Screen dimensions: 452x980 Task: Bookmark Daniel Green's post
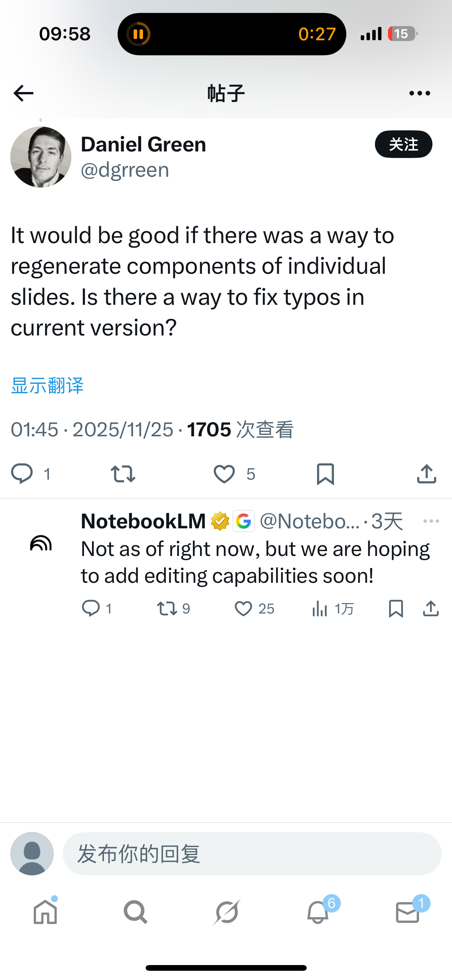[x=325, y=474]
